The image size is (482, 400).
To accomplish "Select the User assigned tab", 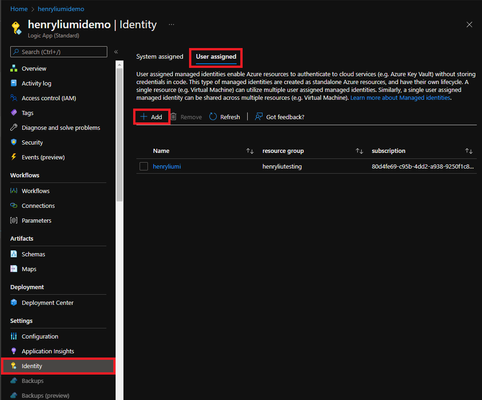I will tap(216, 57).
